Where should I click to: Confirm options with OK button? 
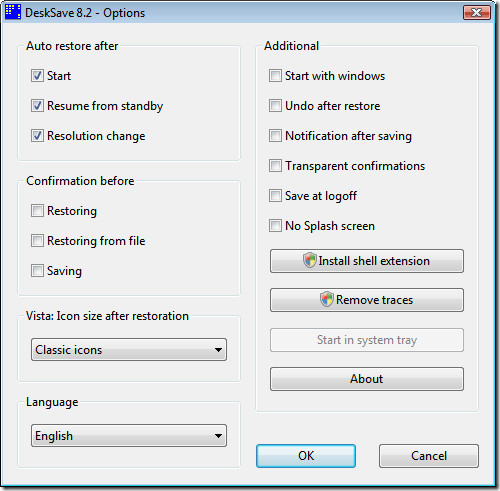click(306, 456)
